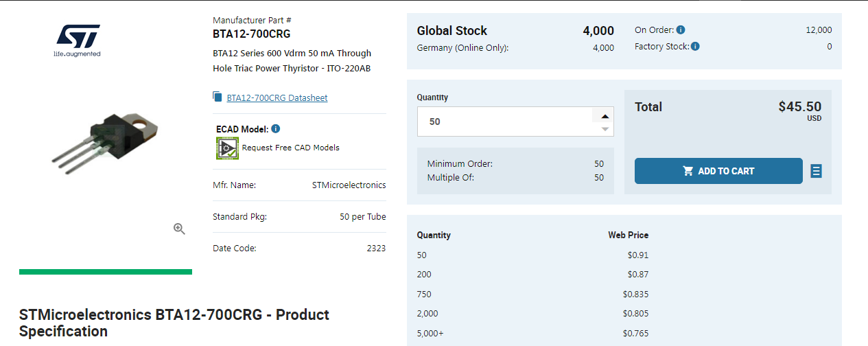Screen dimensions: 868x346
Task: Show info tooltip next to ECAD Model
Action: (x=275, y=129)
